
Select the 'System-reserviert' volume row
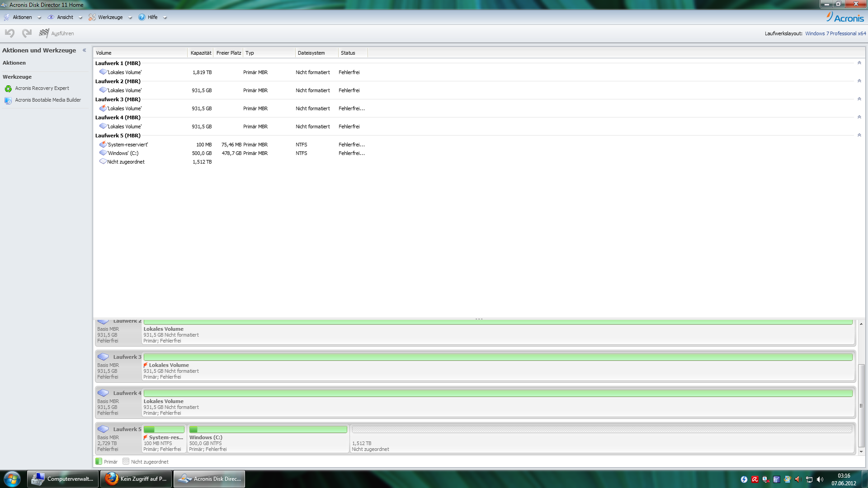pos(127,145)
